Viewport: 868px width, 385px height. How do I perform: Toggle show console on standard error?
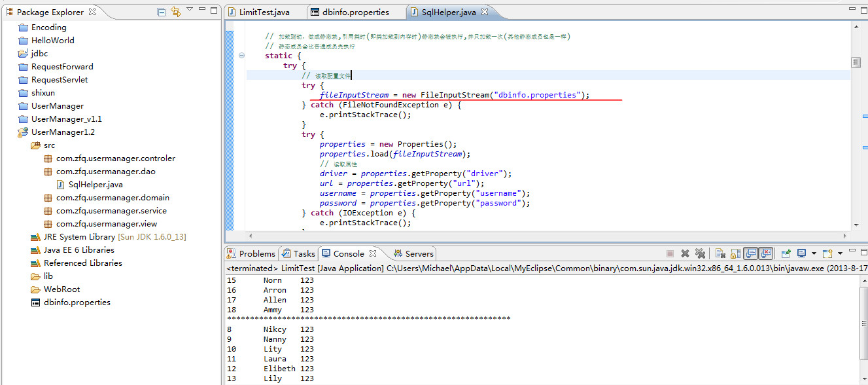(766, 253)
